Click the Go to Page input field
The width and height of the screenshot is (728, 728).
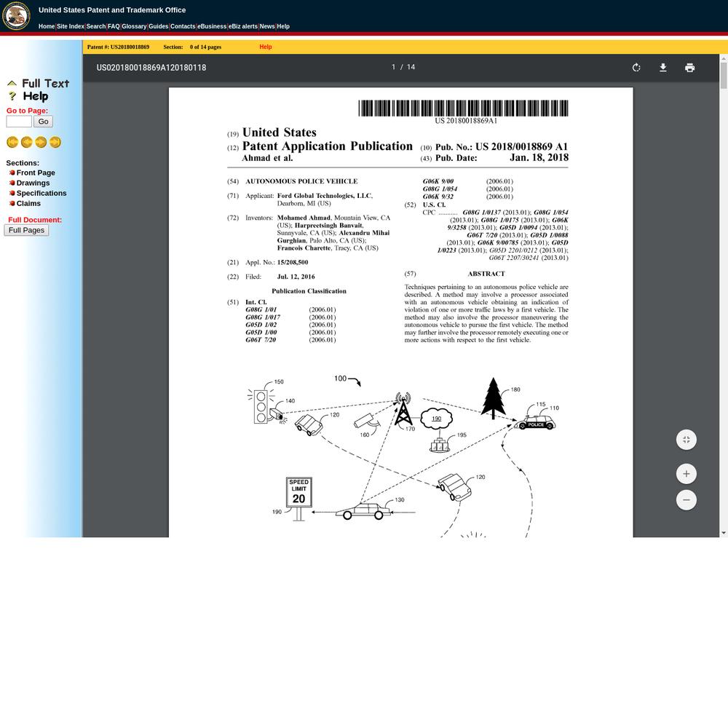coord(19,122)
